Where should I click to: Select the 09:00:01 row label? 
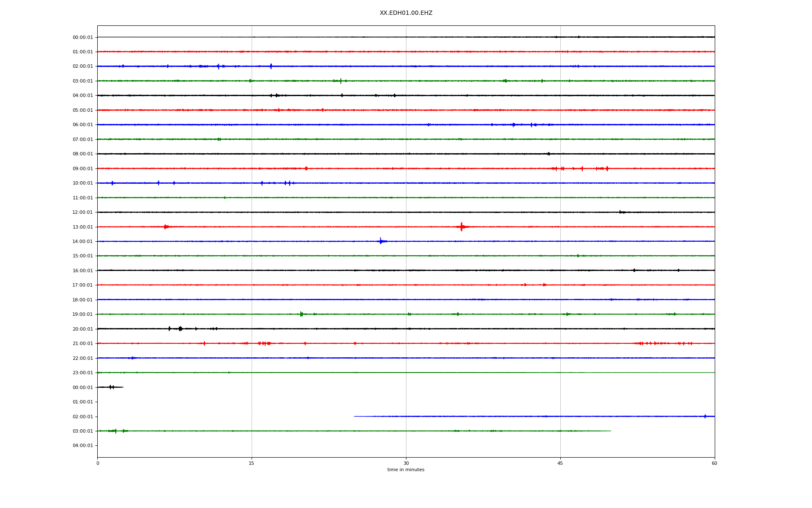(82, 169)
